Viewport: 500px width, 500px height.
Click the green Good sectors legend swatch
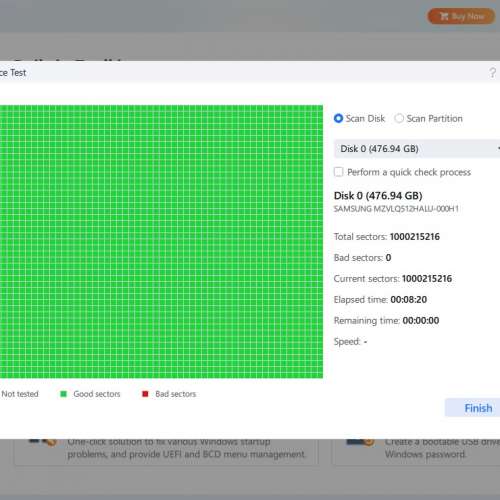[x=63, y=394]
